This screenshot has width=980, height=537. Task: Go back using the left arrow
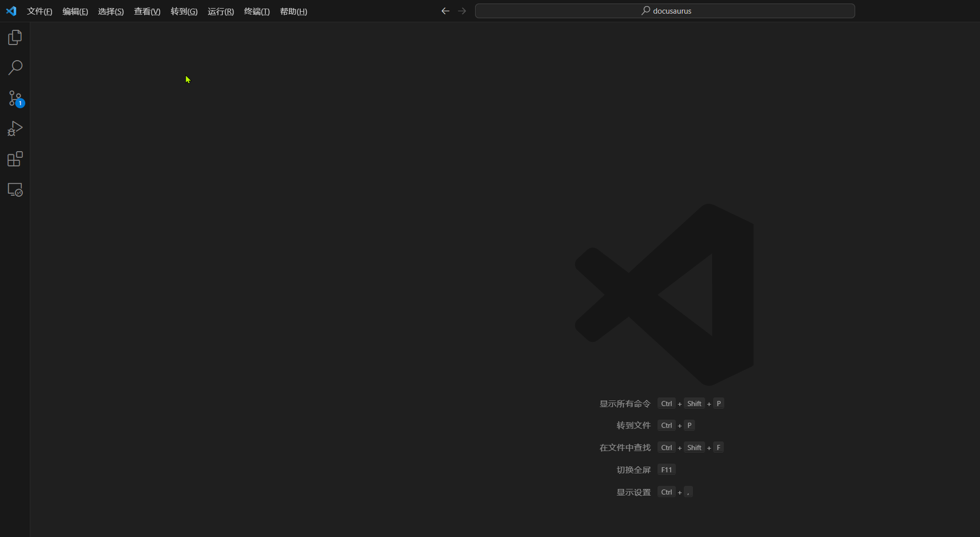point(445,11)
